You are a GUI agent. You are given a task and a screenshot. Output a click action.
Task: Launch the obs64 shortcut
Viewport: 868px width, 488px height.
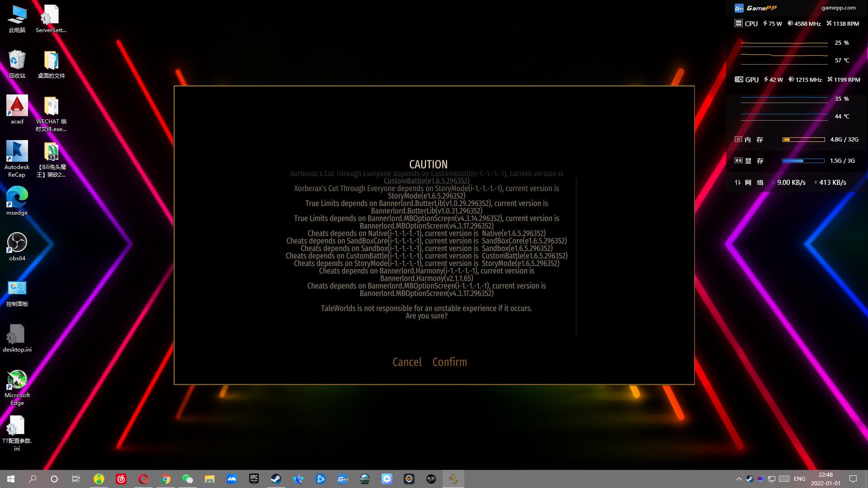coord(17,247)
